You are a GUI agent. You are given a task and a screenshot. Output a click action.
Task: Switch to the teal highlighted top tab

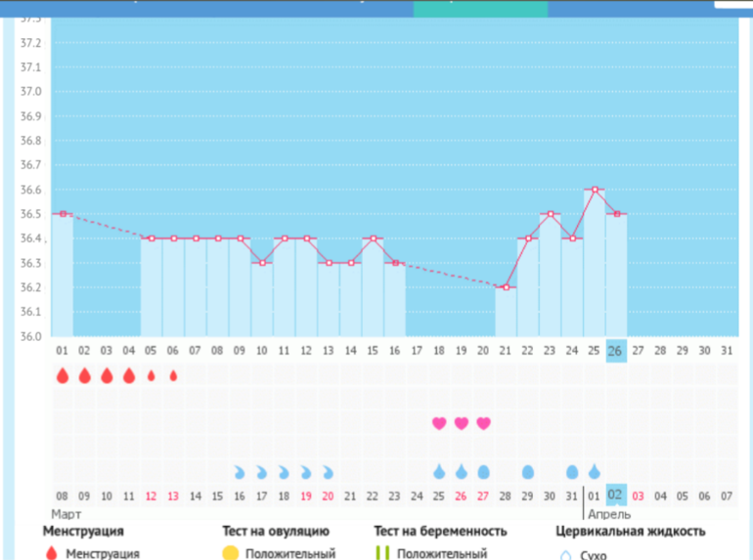[x=480, y=8]
